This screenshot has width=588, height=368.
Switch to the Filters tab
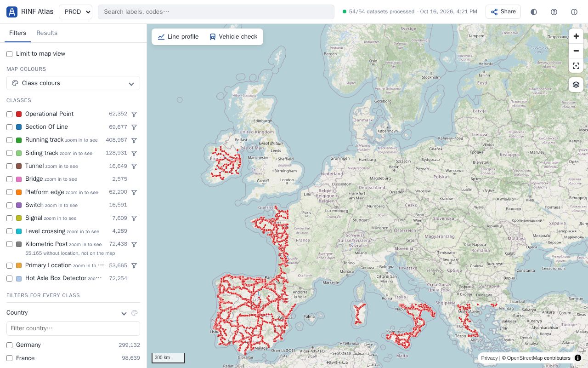click(x=17, y=33)
